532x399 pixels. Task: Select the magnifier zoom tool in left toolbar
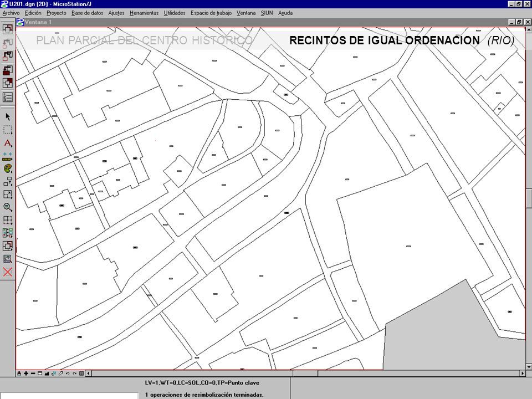point(7,207)
